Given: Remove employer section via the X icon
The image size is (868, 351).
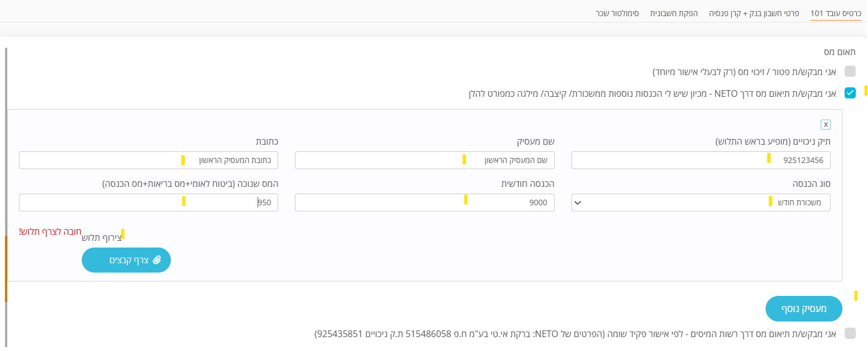Looking at the screenshot, I should (826, 125).
